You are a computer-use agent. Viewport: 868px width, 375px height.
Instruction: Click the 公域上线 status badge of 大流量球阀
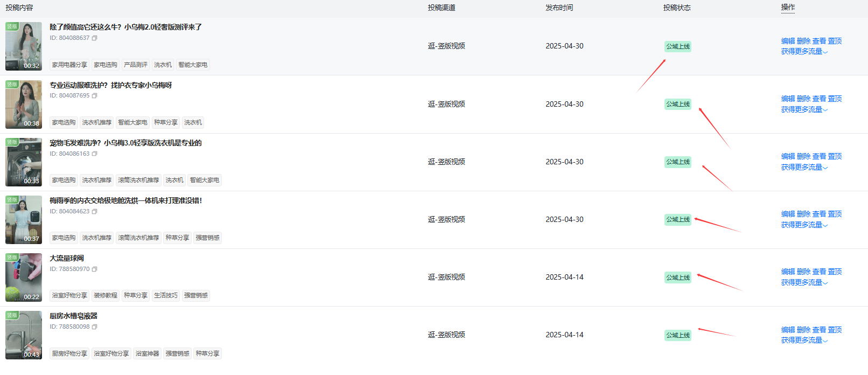(x=678, y=277)
